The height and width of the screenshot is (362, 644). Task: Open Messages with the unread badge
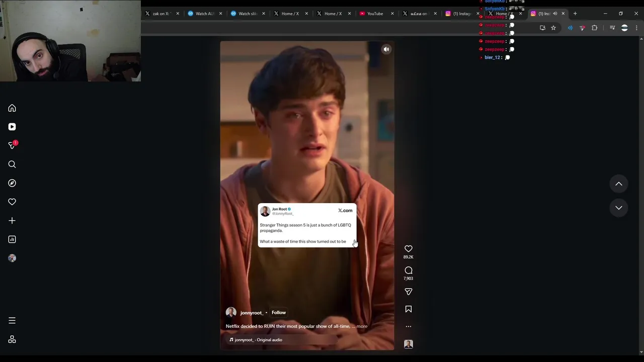(12, 145)
